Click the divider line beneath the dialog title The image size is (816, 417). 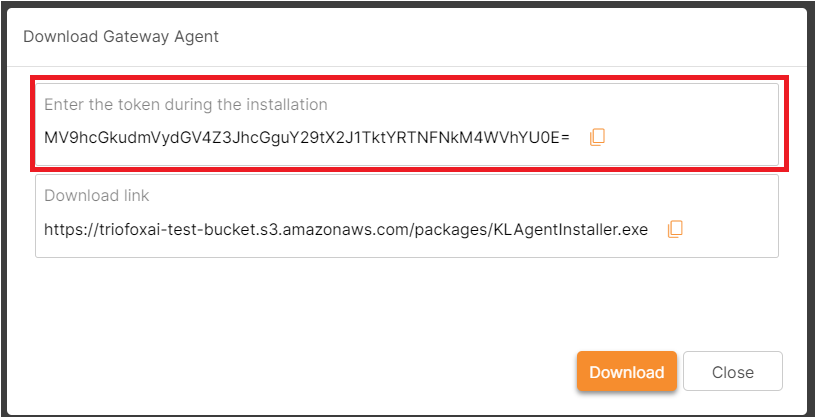tap(407, 66)
